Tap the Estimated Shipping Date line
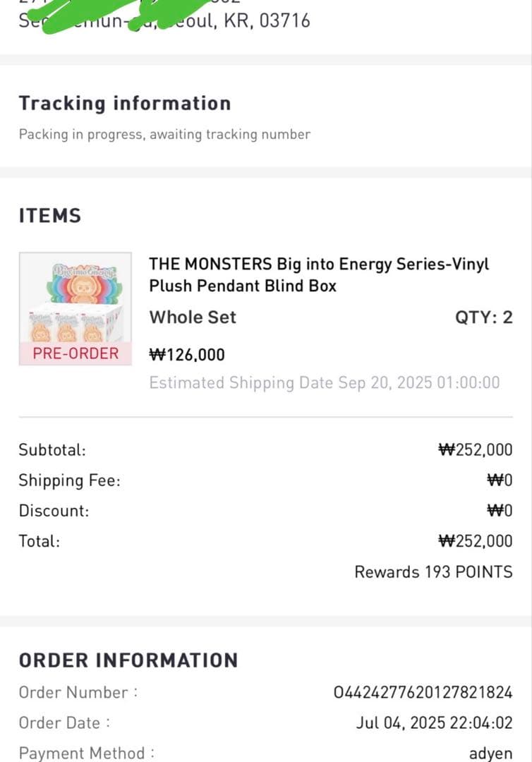The width and height of the screenshot is (532, 762). click(x=324, y=383)
